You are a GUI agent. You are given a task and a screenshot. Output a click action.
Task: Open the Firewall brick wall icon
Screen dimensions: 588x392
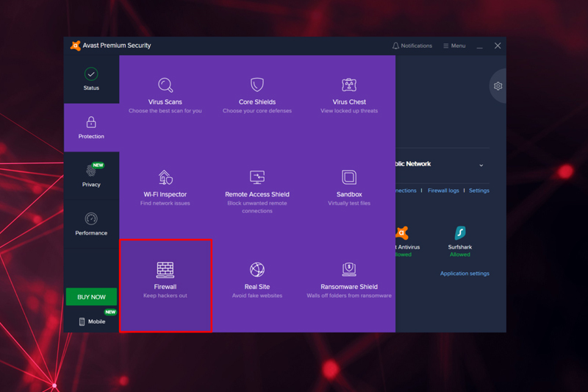pos(165,270)
